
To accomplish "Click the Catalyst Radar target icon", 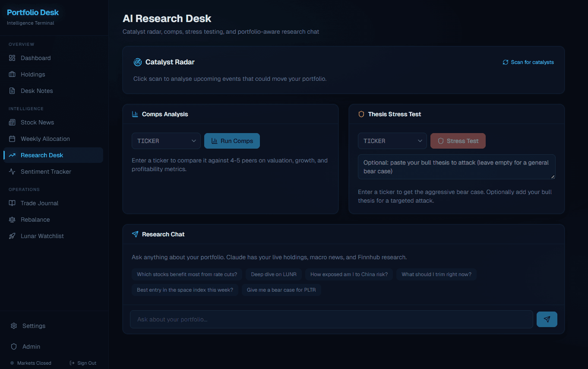I will (x=138, y=62).
